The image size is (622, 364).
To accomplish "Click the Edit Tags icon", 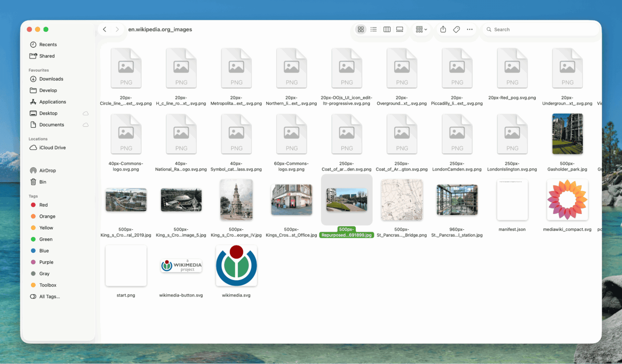I will click(x=456, y=29).
